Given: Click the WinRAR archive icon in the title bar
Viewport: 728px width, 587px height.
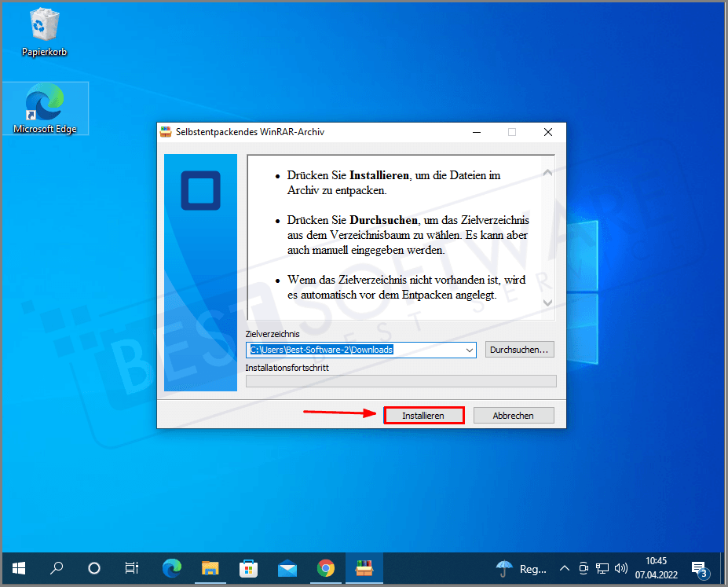Looking at the screenshot, I should (165, 131).
